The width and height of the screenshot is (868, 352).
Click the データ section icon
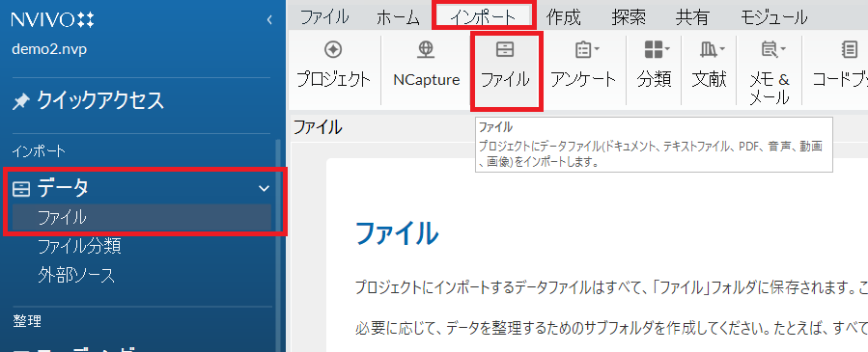point(21,189)
